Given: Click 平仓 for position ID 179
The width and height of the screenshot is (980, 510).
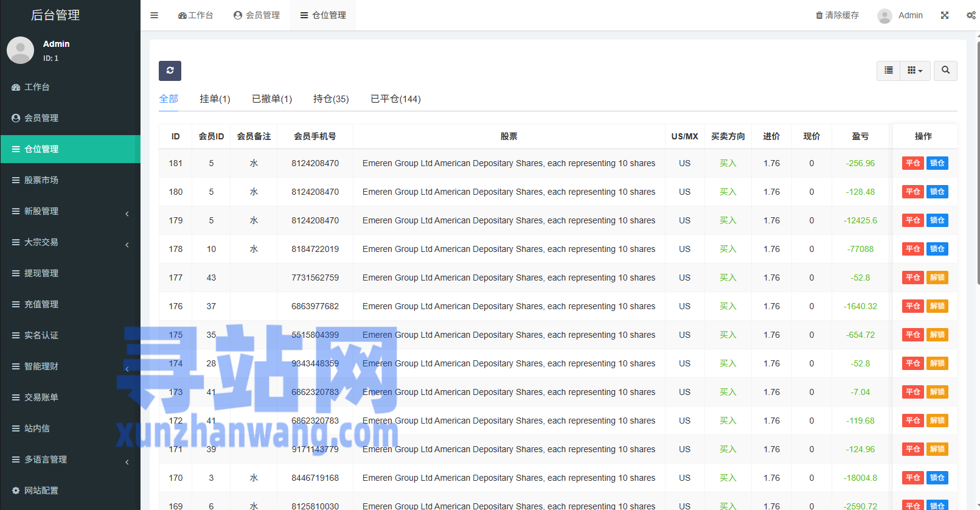Looking at the screenshot, I should point(912,220).
